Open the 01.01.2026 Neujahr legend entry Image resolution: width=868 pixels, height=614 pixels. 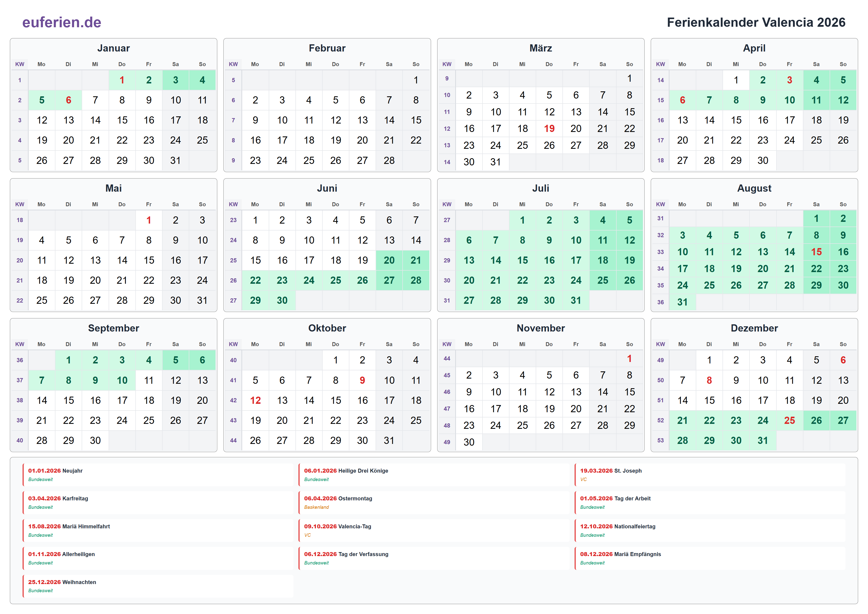(158, 475)
